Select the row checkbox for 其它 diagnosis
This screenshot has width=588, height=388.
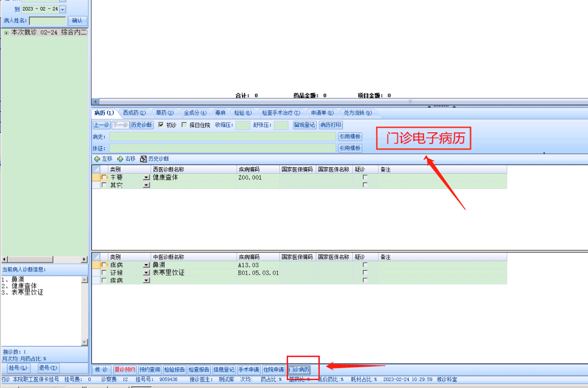pyautogui.click(x=104, y=185)
